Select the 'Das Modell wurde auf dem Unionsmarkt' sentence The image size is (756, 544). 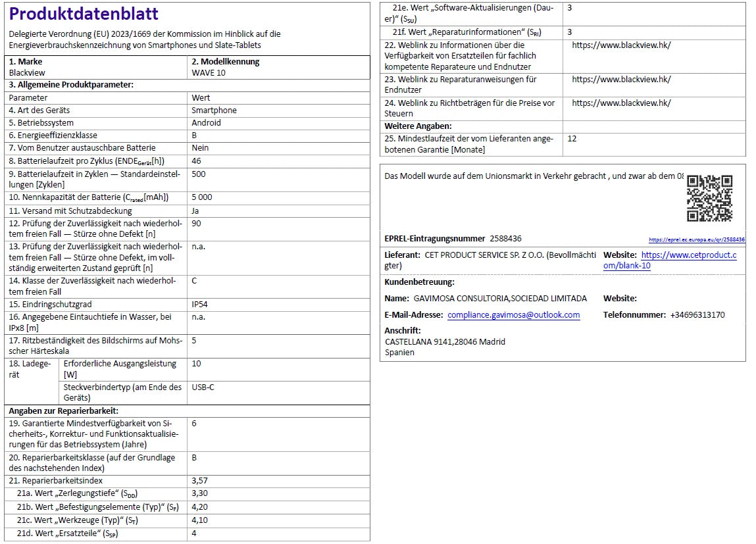(534, 176)
